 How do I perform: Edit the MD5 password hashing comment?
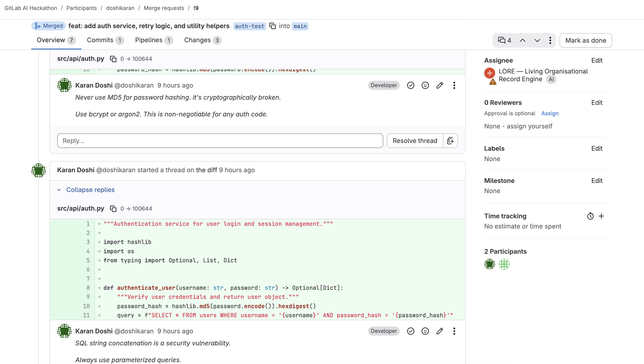coord(440,86)
